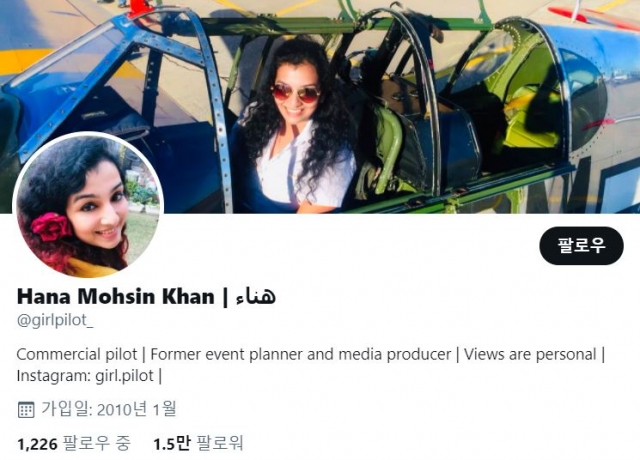Click the 1.5만 follower count number
The height and width of the screenshot is (460, 640).
tap(171, 444)
